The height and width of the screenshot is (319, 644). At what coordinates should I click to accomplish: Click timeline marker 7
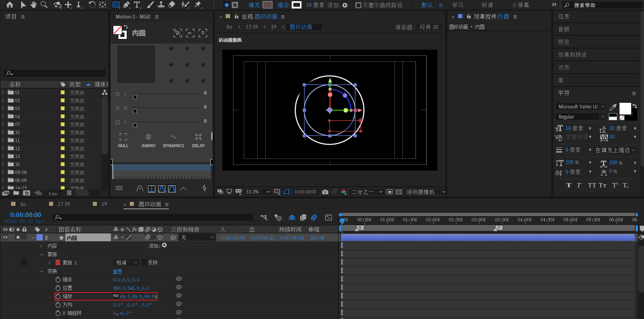498,228
